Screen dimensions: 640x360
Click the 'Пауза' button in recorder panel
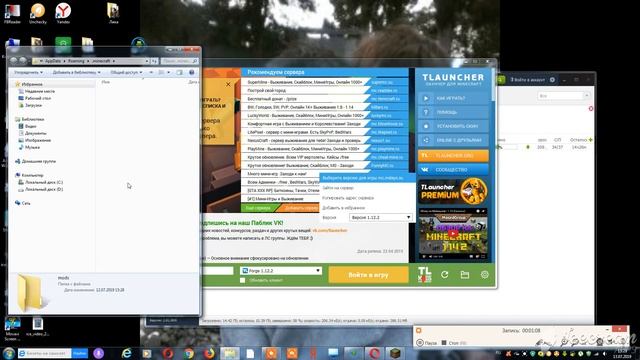[427, 343]
